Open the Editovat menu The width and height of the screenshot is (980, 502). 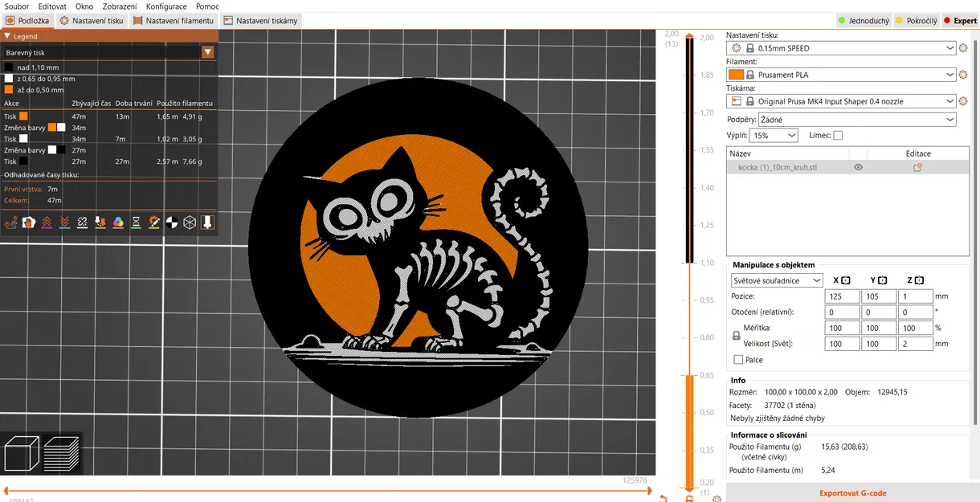coord(52,6)
